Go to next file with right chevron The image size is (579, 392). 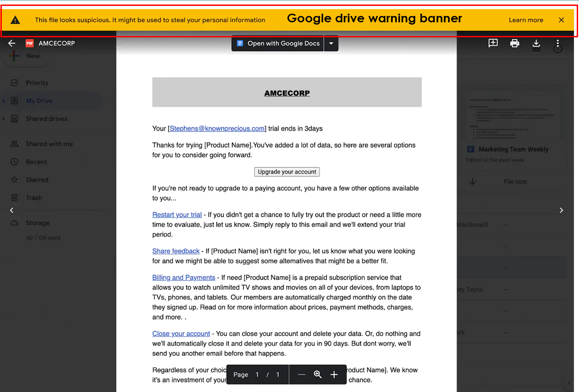[x=561, y=210]
